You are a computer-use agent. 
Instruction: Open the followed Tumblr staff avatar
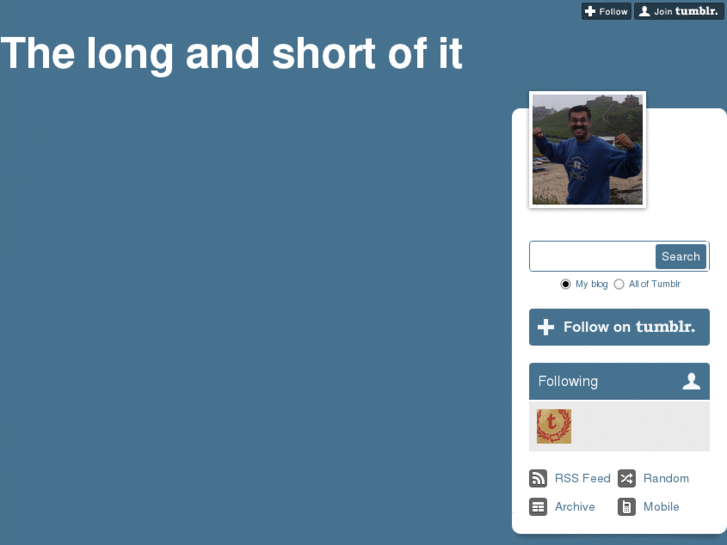[554, 426]
